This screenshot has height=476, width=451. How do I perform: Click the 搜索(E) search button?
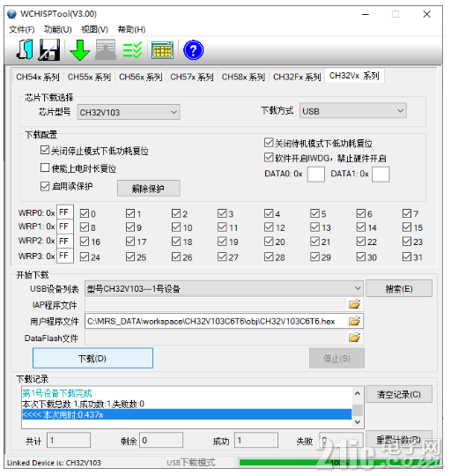(399, 289)
